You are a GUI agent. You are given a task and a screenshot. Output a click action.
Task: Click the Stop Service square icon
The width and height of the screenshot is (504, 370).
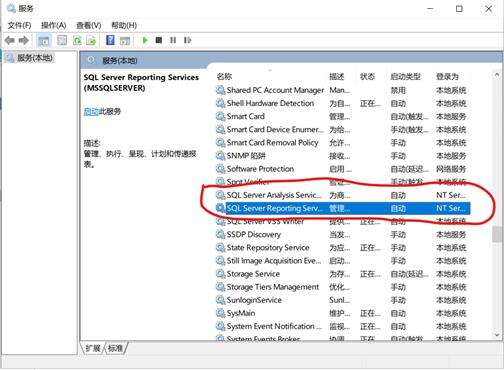159,40
